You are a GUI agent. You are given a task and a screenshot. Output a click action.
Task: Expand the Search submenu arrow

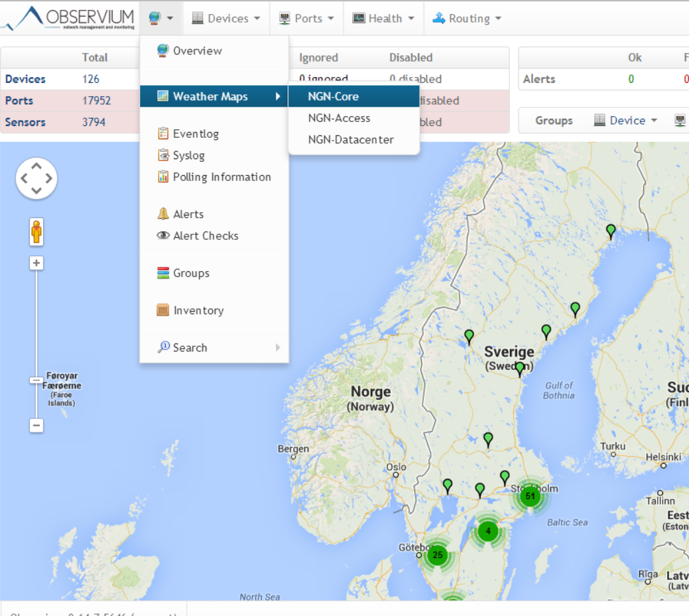(x=278, y=347)
